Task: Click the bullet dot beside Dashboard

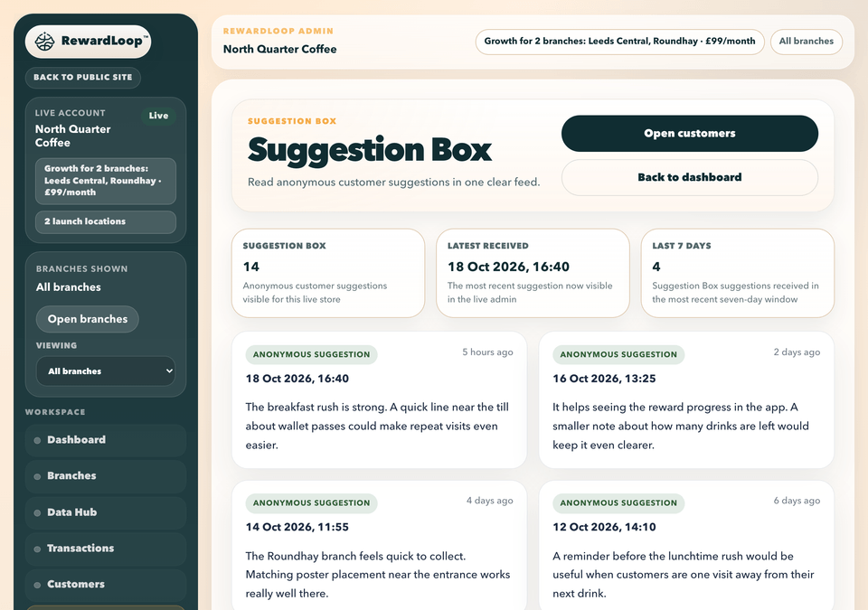Action: pyautogui.click(x=37, y=441)
